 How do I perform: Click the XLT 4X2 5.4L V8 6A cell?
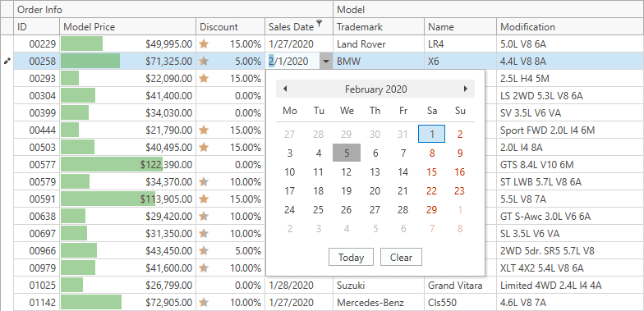570,268
